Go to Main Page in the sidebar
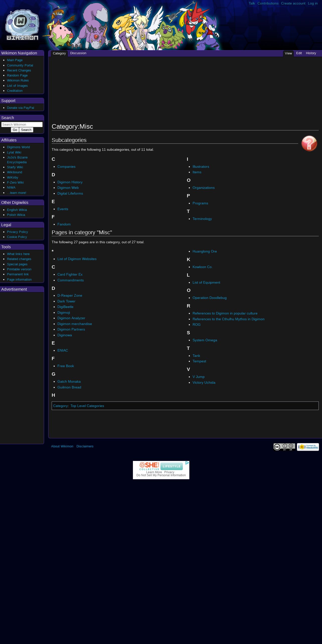322x644 pixels. click(15, 60)
